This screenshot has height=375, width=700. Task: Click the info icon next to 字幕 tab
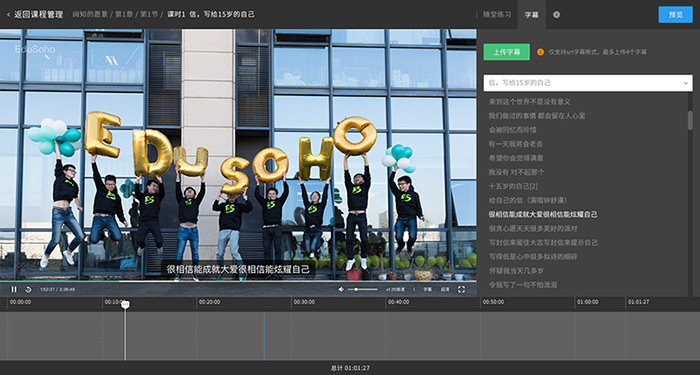pyautogui.click(x=556, y=14)
